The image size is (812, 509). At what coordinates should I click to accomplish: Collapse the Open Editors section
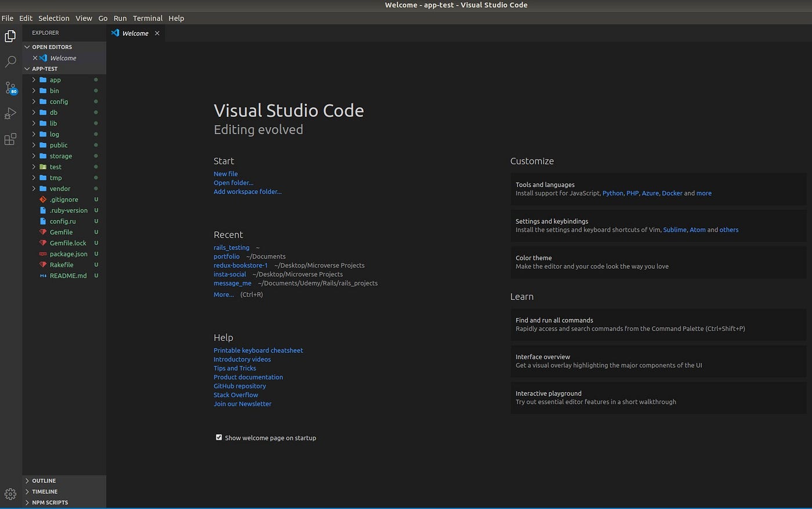click(x=52, y=47)
